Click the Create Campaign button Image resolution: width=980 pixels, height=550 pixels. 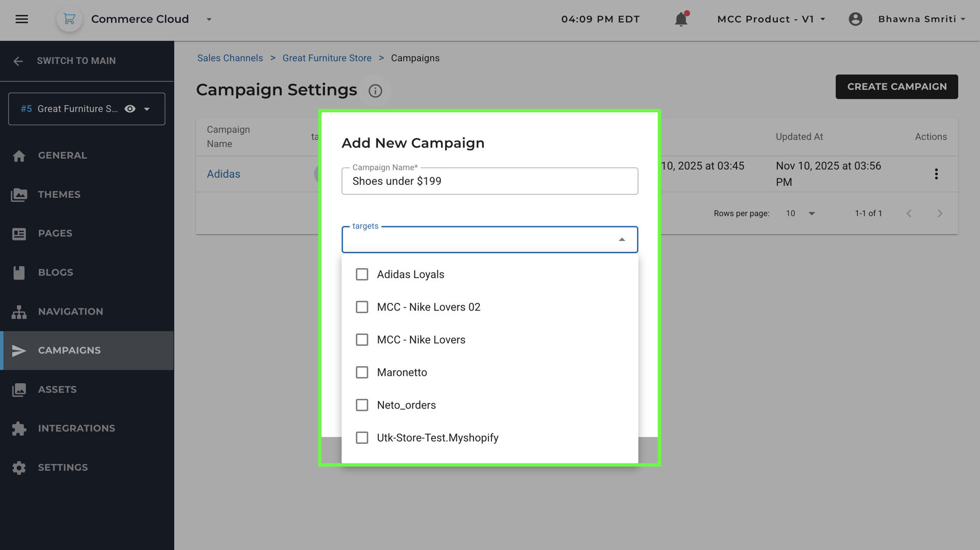point(896,87)
